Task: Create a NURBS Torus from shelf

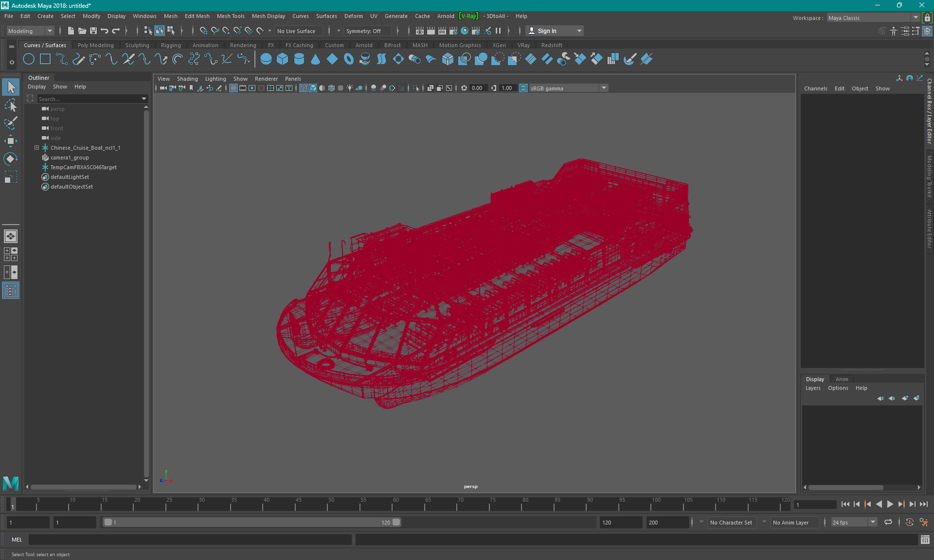Action: click(x=349, y=59)
